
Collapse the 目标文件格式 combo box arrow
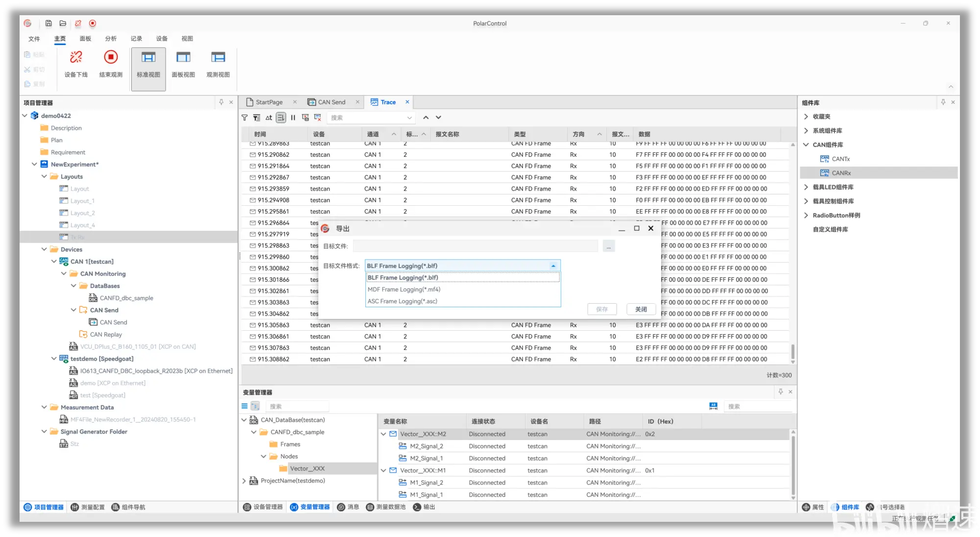[x=553, y=266]
